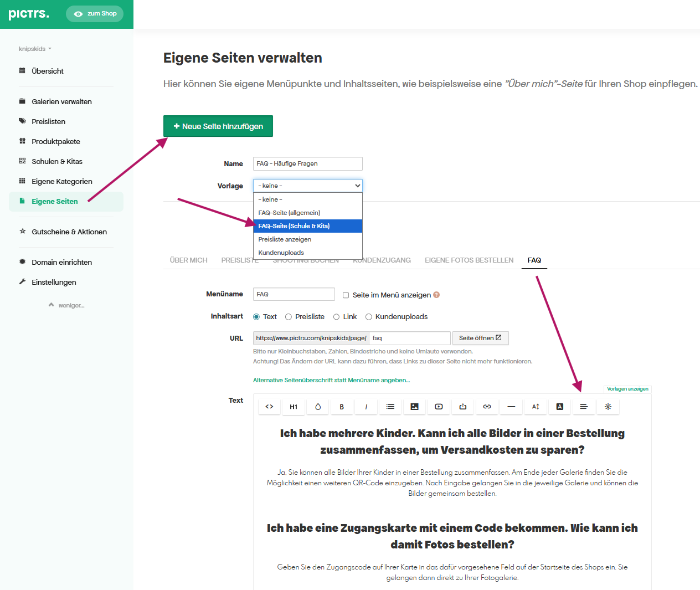Switch to KUNDENZUGANG tab
This screenshot has width=700, height=590.
pyautogui.click(x=382, y=260)
